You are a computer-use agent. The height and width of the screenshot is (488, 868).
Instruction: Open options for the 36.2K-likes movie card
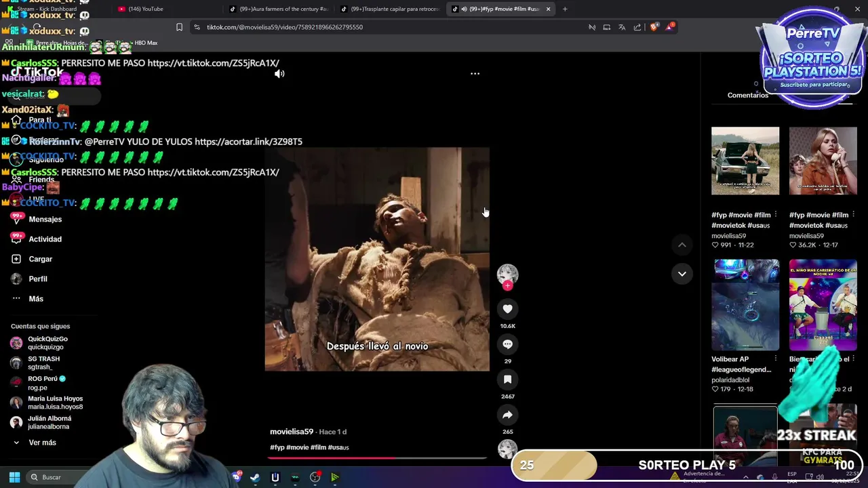coord(853,215)
